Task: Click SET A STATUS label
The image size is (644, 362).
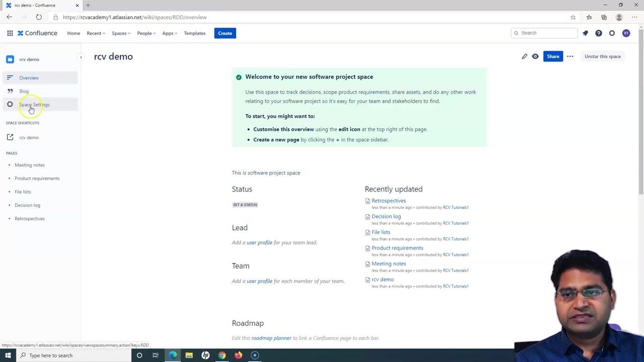Action: coord(245,205)
